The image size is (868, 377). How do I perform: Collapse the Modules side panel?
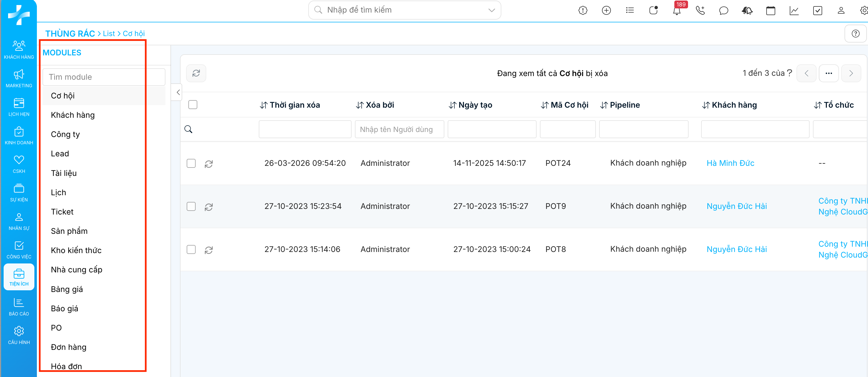(x=178, y=92)
